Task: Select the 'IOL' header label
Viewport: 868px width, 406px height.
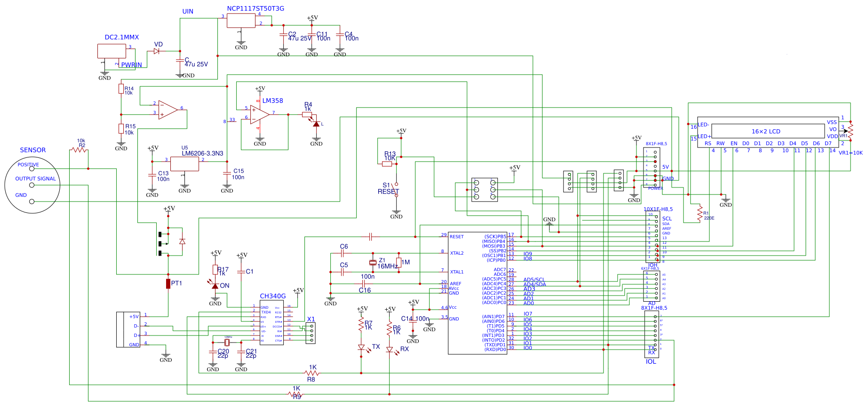Action: pos(651,361)
